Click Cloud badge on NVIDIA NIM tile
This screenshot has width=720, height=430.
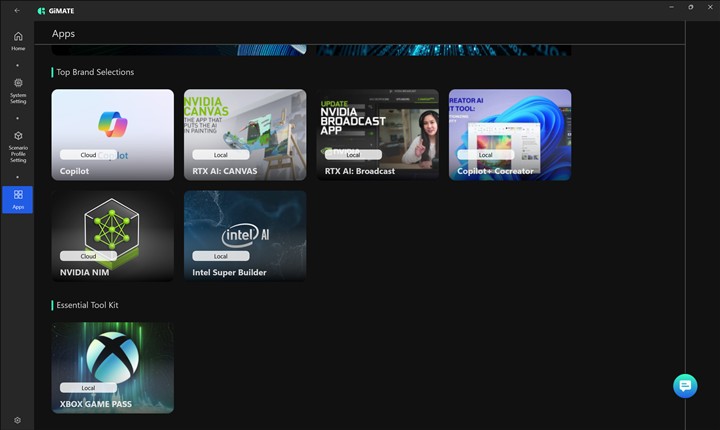(88, 256)
